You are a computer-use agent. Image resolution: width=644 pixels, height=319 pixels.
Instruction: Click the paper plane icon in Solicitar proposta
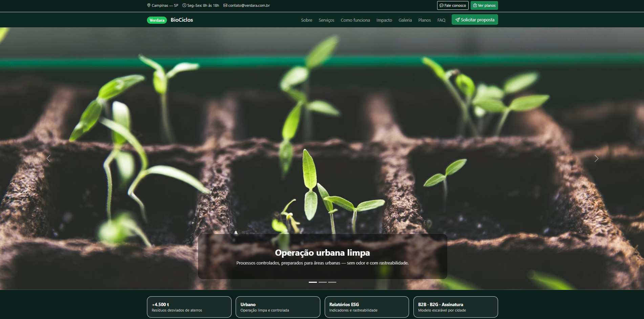point(457,20)
